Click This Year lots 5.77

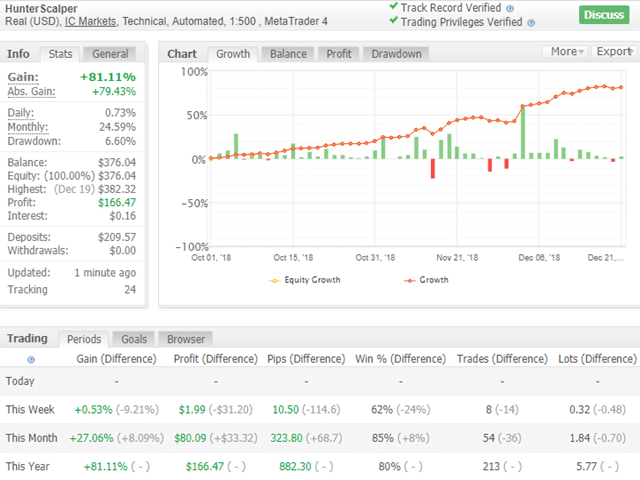click(x=586, y=466)
